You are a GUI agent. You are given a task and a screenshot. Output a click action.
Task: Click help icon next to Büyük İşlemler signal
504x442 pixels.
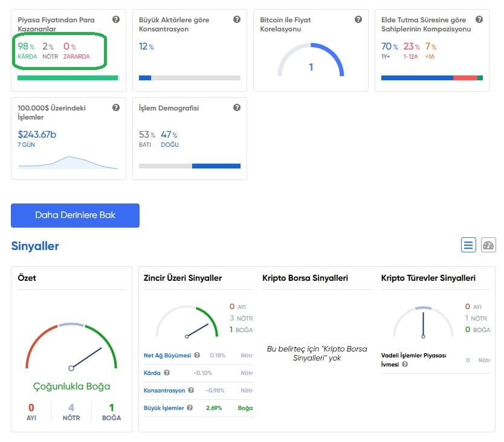tap(190, 408)
